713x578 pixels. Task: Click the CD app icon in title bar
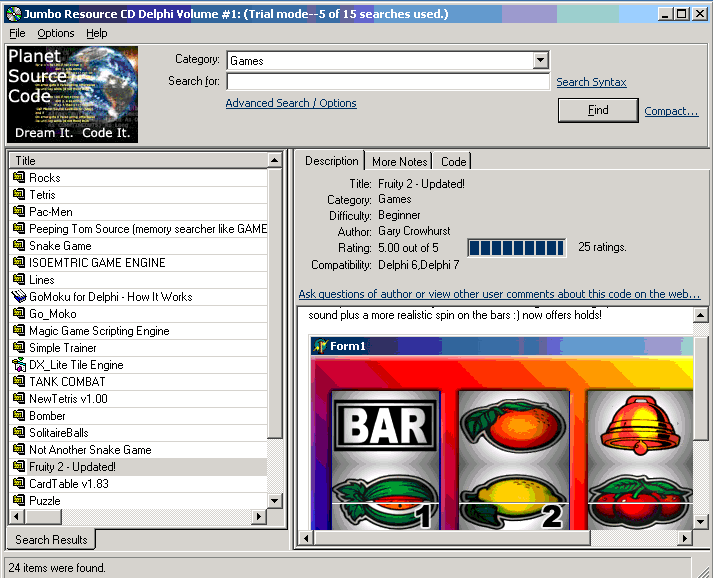(x=14, y=14)
